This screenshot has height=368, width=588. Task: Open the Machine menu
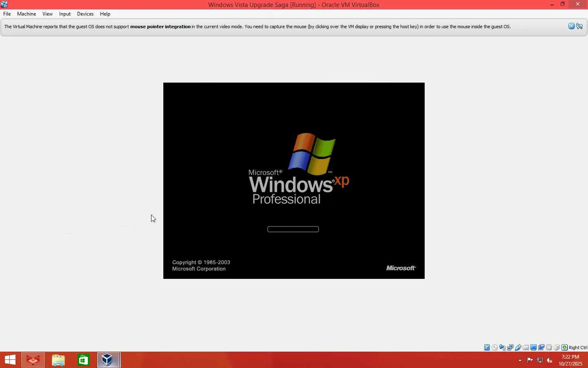pos(27,14)
